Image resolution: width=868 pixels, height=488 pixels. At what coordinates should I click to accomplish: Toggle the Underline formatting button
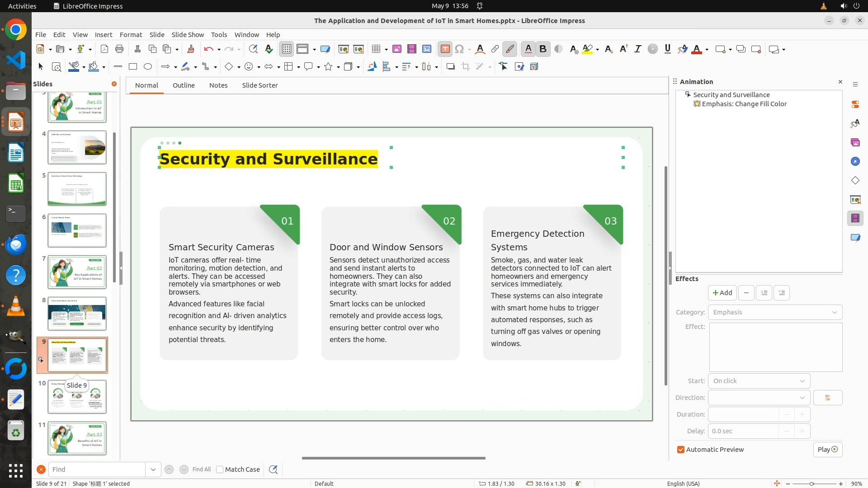[667, 49]
